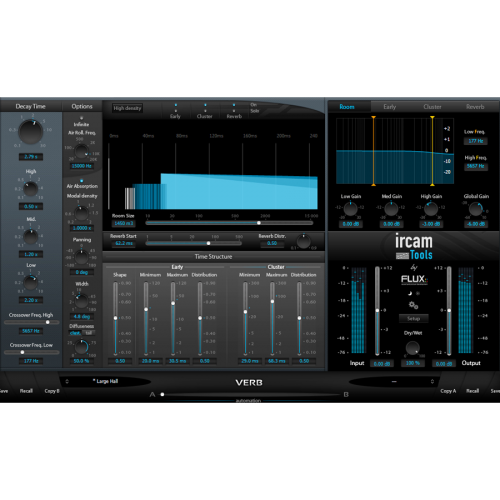Click Copy A button
This screenshot has height=500, width=500.
click(x=448, y=391)
